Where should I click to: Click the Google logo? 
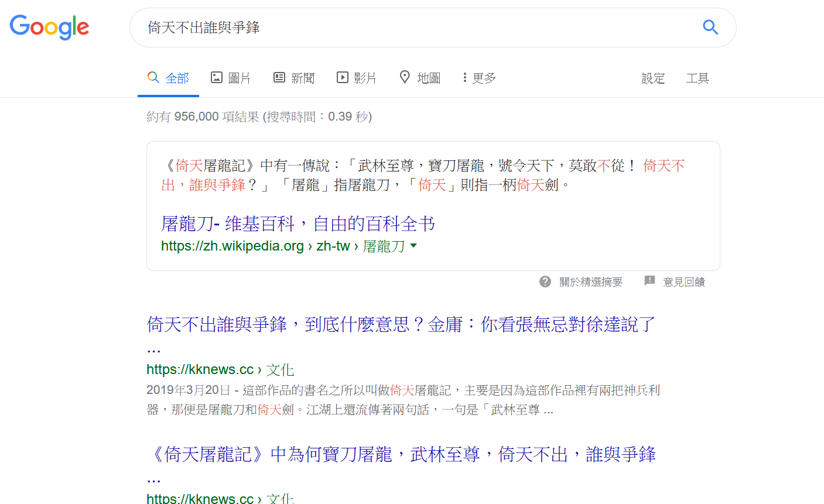49,27
